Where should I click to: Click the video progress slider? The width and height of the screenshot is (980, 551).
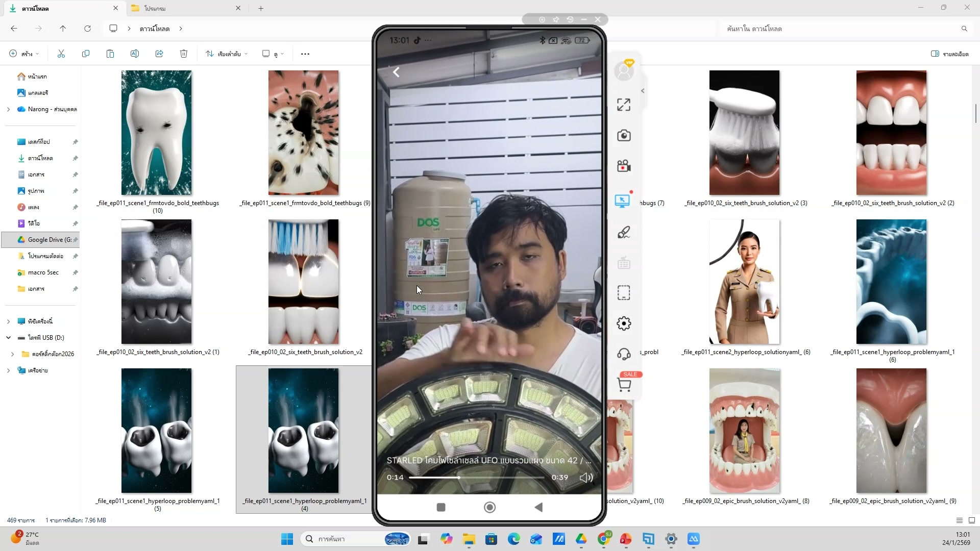point(476,478)
